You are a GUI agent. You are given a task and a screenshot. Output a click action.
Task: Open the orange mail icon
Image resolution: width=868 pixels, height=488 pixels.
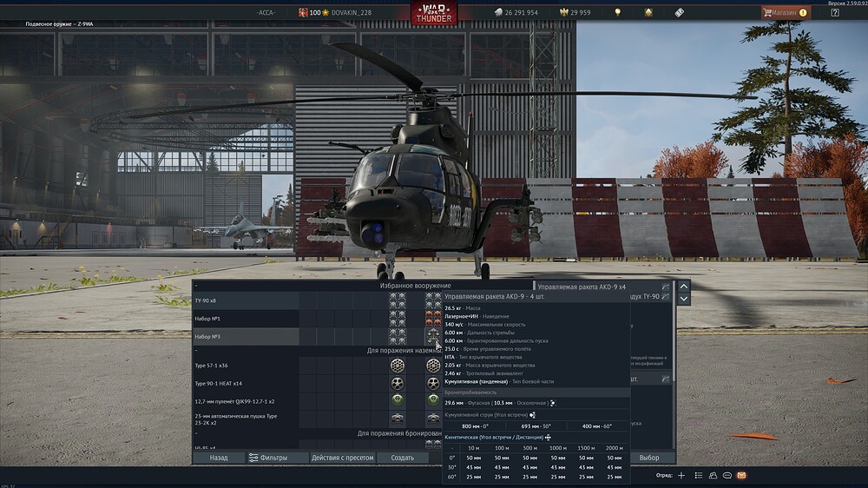(x=742, y=475)
